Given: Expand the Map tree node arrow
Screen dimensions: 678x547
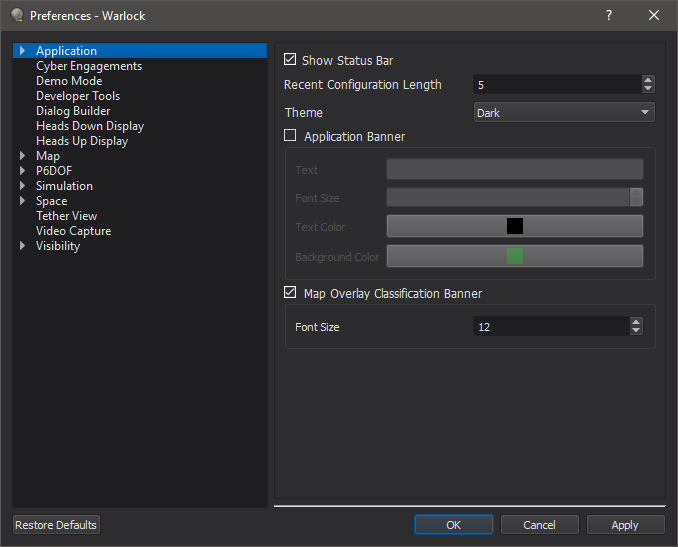Looking at the screenshot, I should (22, 156).
